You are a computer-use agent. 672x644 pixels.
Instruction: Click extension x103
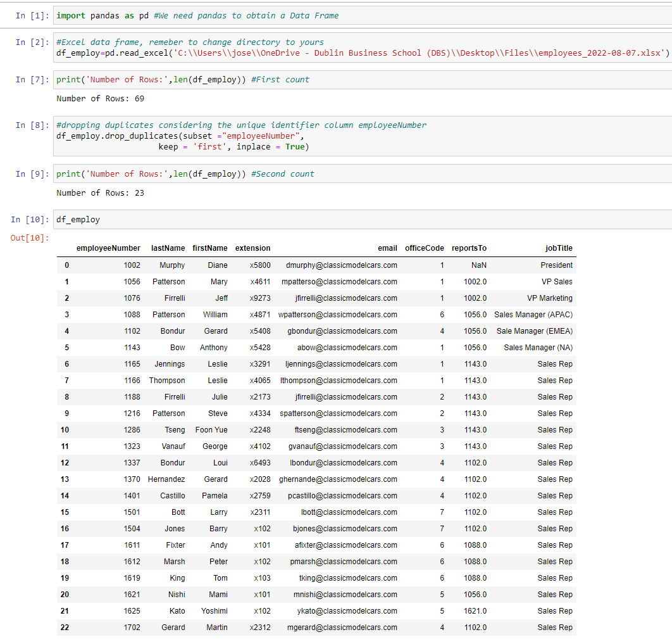point(263,578)
